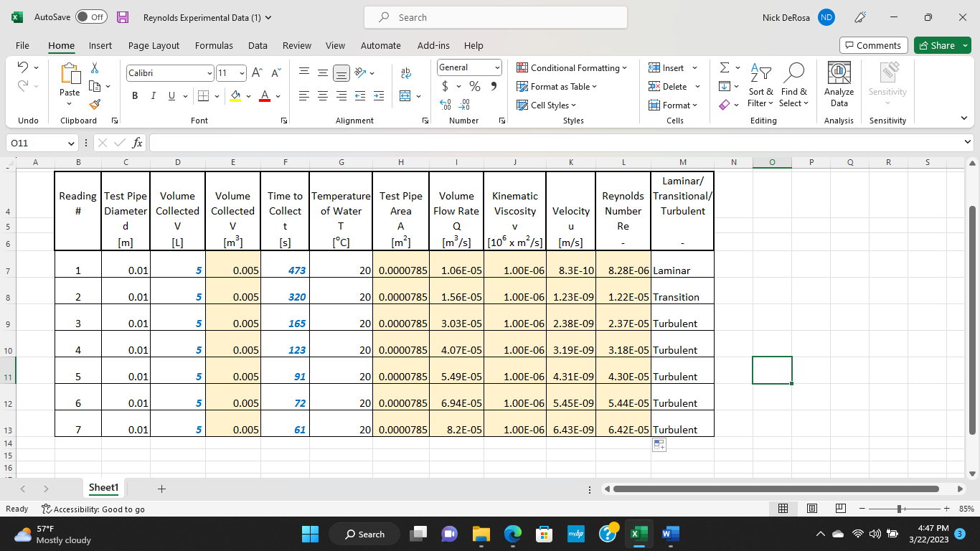
Task: Click the AutoSum sigma icon
Action: tap(725, 67)
